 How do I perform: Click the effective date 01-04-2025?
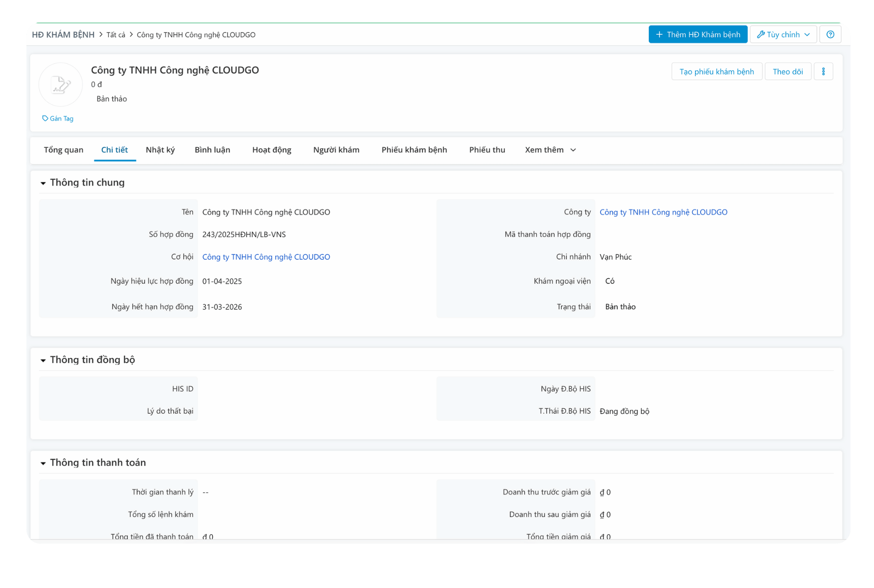point(222,281)
